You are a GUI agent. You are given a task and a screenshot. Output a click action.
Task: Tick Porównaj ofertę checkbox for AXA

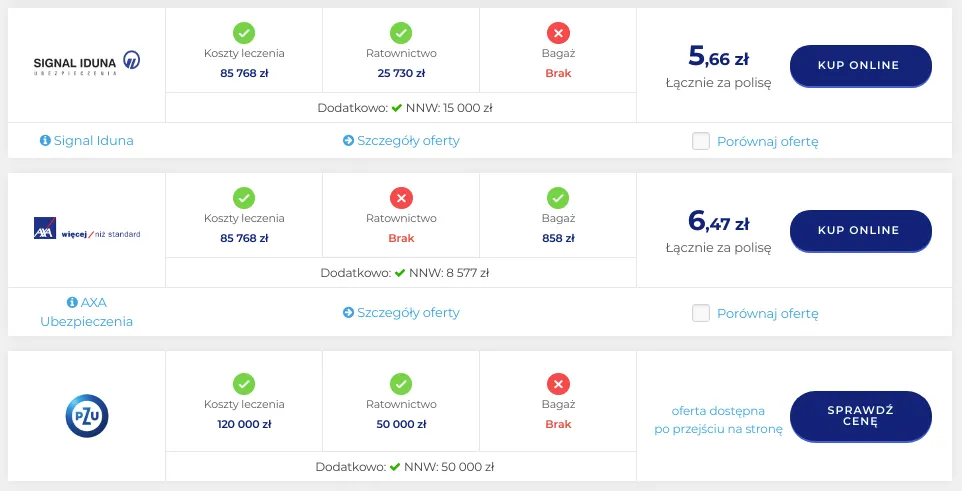click(x=701, y=313)
